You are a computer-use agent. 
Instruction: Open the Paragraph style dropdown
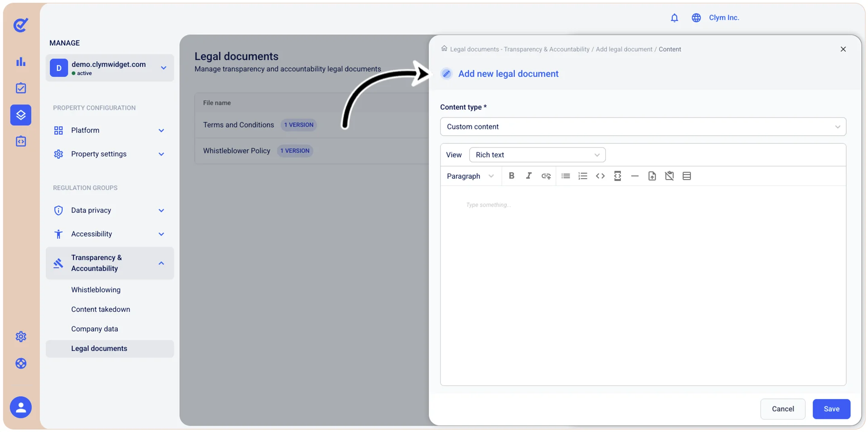tap(470, 176)
